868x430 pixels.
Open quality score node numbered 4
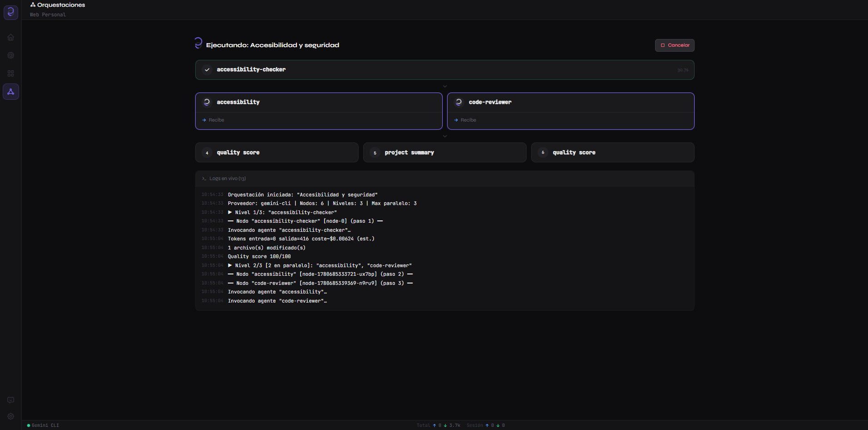point(277,152)
